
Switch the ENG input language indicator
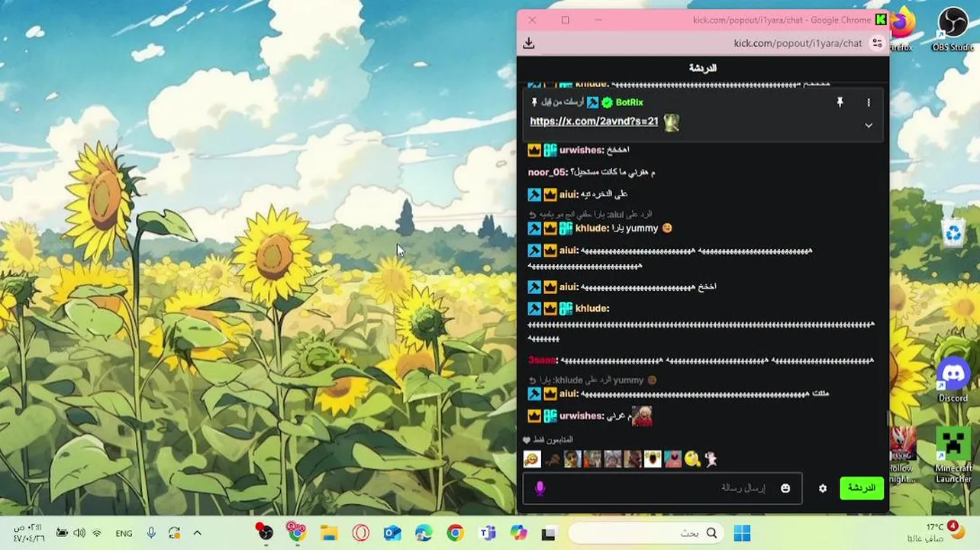pyautogui.click(x=124, y=534)
